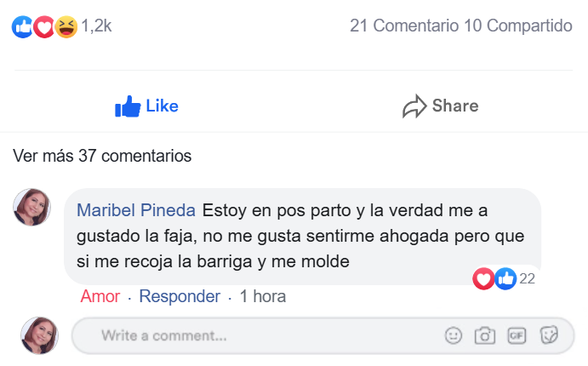Click the comment's heart reaction badge
The width and height of the screenshot is (588, 366).
point(483,277)
